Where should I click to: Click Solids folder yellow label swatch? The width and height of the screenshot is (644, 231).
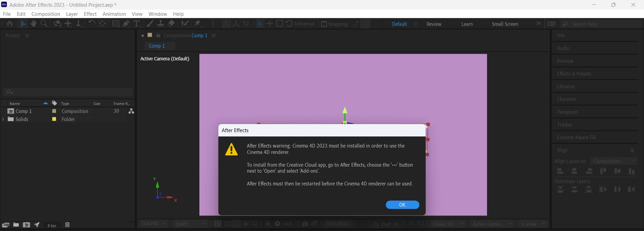click(x=54, y=119)
